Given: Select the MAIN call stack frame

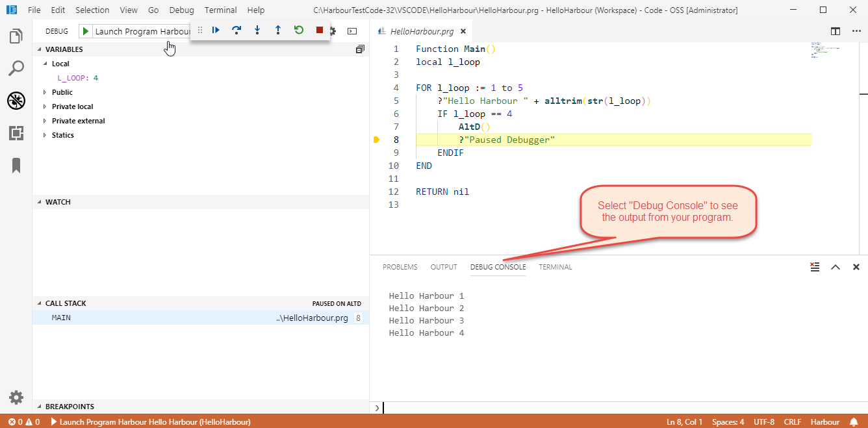Looking at the screenshot, I should tap(62, 318).
